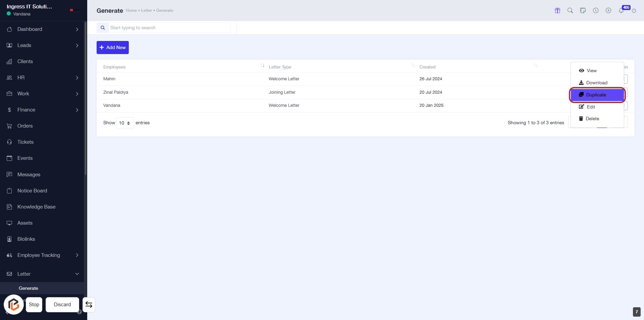Open the entries-per-page dropdown

(125, 123)
